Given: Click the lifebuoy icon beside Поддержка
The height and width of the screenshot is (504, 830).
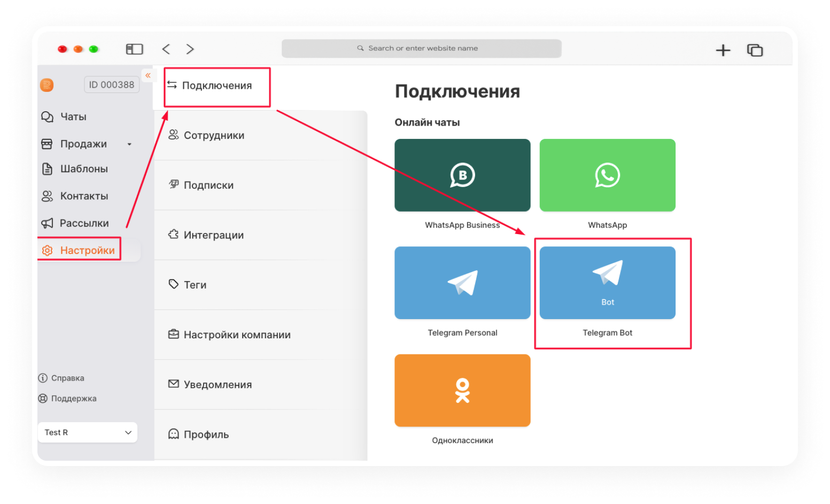Looking at the screenshot, I should 43,398.
